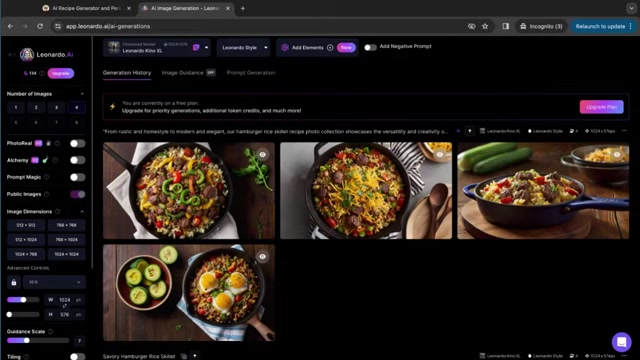The height and width of the screenshot is (360, 640).
Task: Click the eye icon on egg skillet image
Action: (262, 256)
